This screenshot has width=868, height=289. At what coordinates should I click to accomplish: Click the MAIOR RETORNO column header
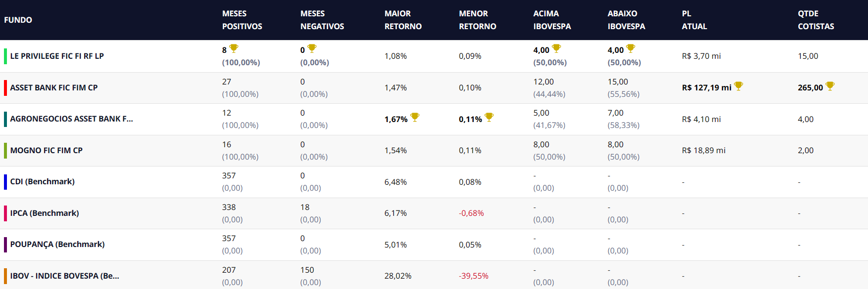403,20
